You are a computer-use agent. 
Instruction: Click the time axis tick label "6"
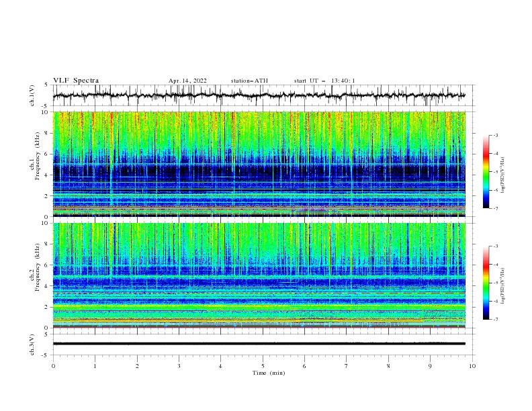304,366
